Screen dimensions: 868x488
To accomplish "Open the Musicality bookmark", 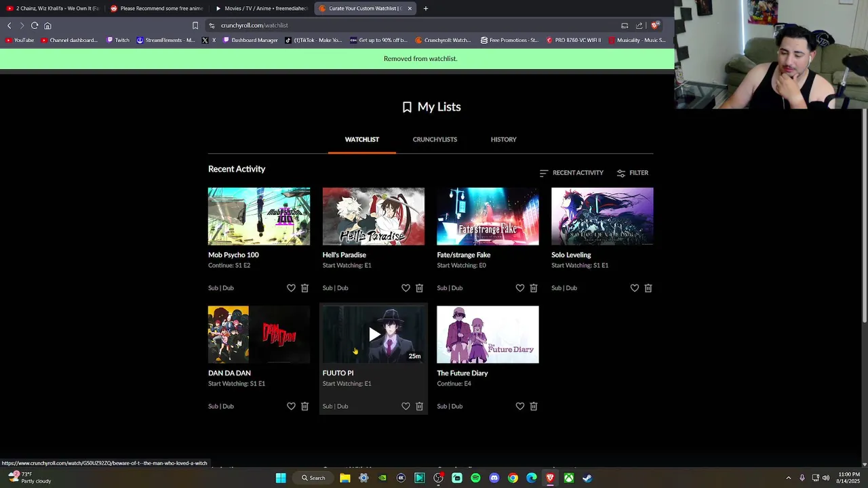I will pyautogui.click(x=637, y=40).
